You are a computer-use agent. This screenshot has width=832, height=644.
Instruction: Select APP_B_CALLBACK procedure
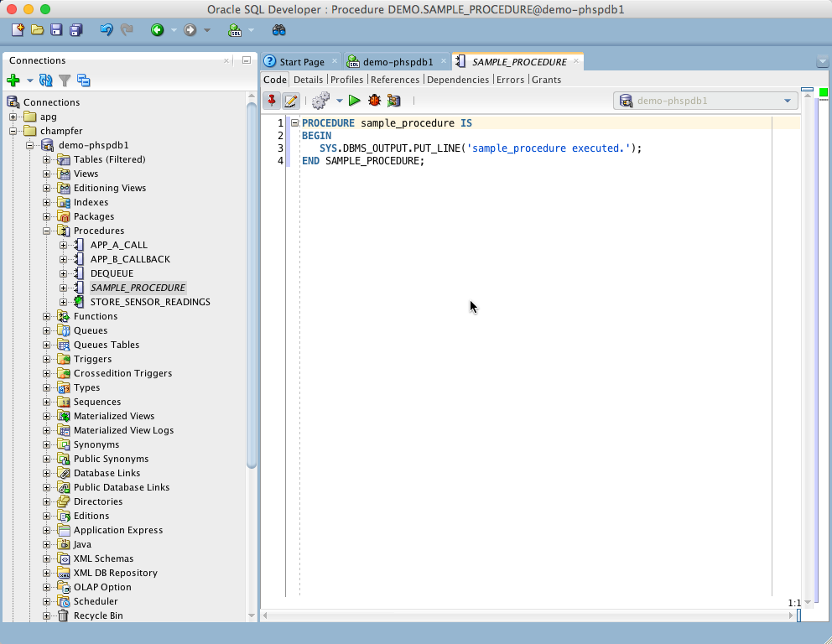(130, 259)
